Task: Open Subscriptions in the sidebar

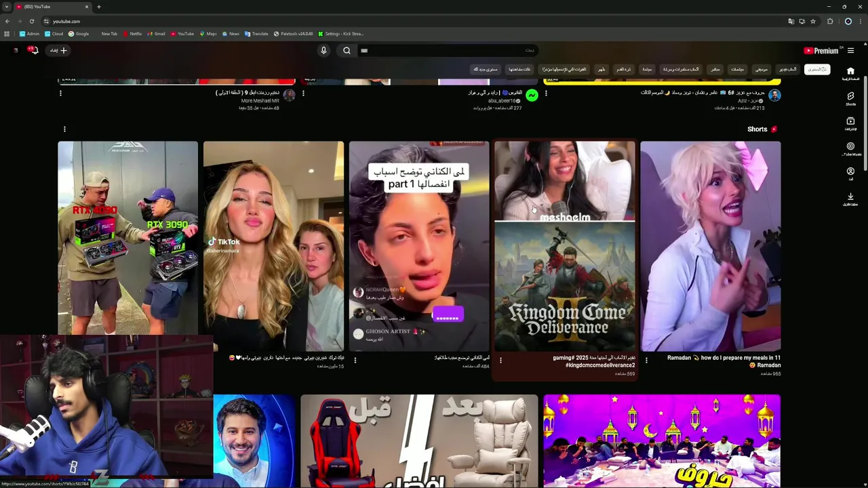Action: 850,124
